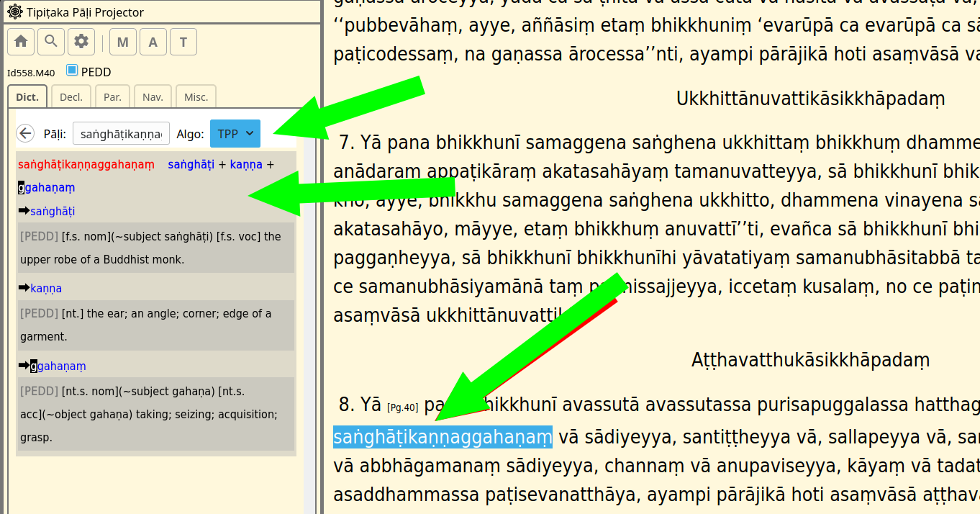Image resolution: width=980 pixels, height=514 pixels.
Task: Expand the saṅghāṭi dictionary entry arrow
Action: click(x=24, y=211)
